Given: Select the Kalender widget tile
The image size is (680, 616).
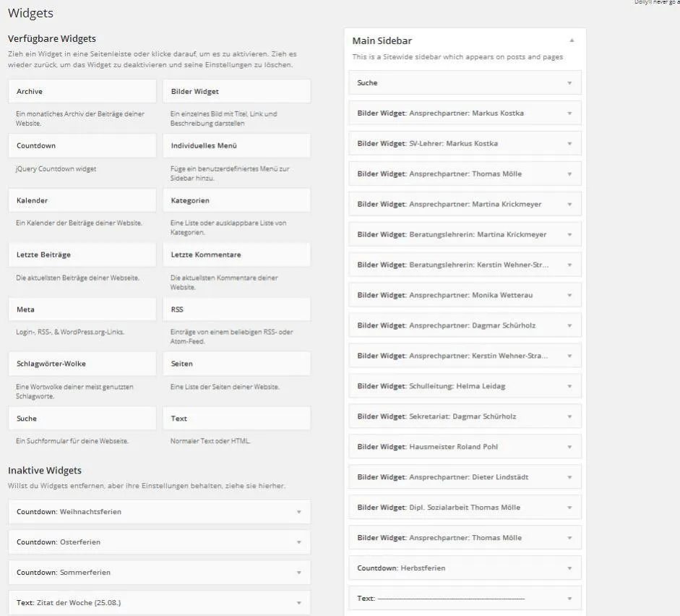Looking at the screenshot, I should click(82, 200).
